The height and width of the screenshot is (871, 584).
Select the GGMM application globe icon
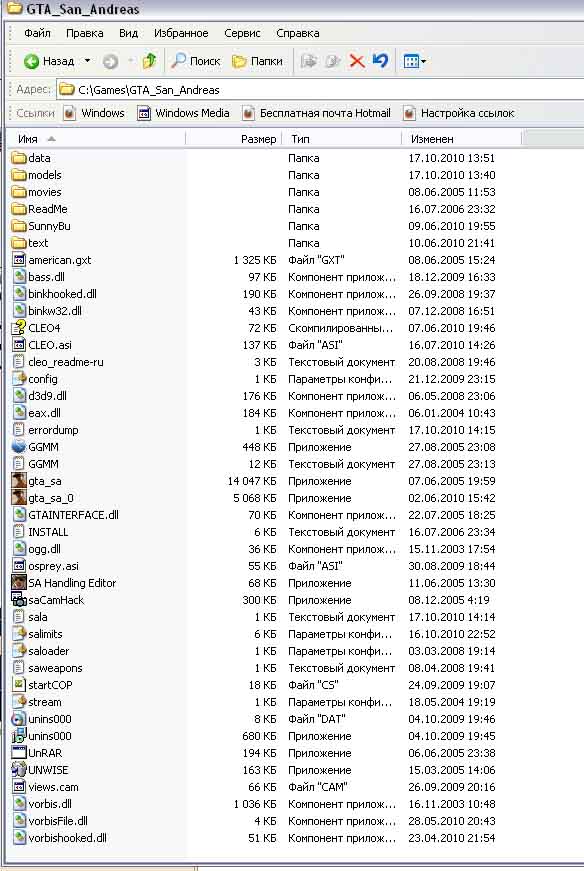[x=19, y=447]
